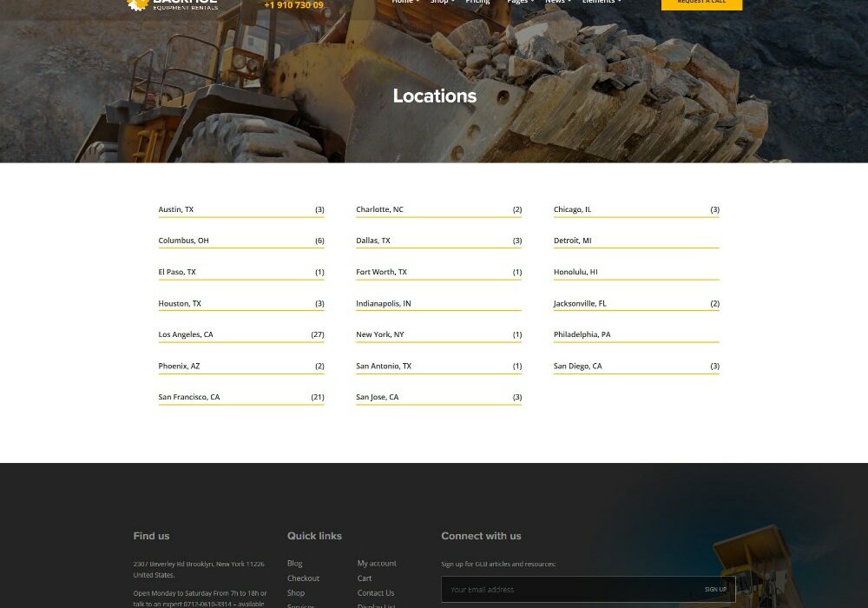Screen dimensions: 868x608
Task: Open the Cart footer link
Action: [365, 578]
